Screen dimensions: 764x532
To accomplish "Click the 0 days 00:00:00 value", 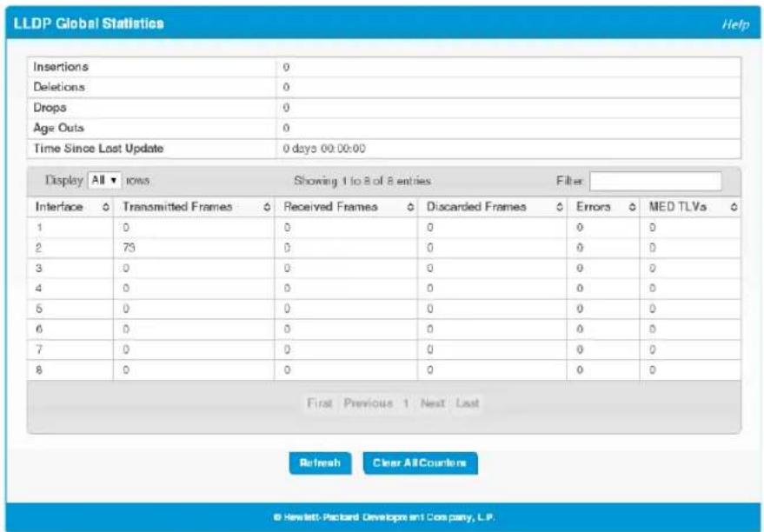I will point(324,148).
